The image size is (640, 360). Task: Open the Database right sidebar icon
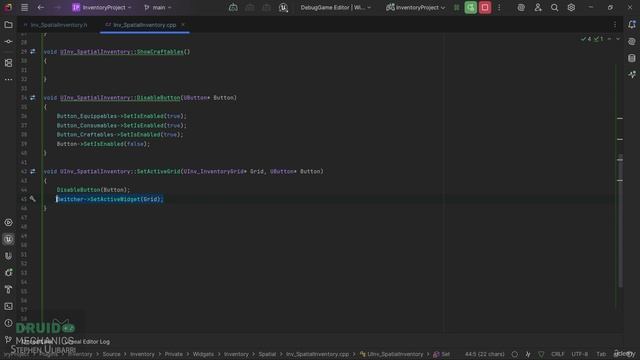(x=632, y=58)
